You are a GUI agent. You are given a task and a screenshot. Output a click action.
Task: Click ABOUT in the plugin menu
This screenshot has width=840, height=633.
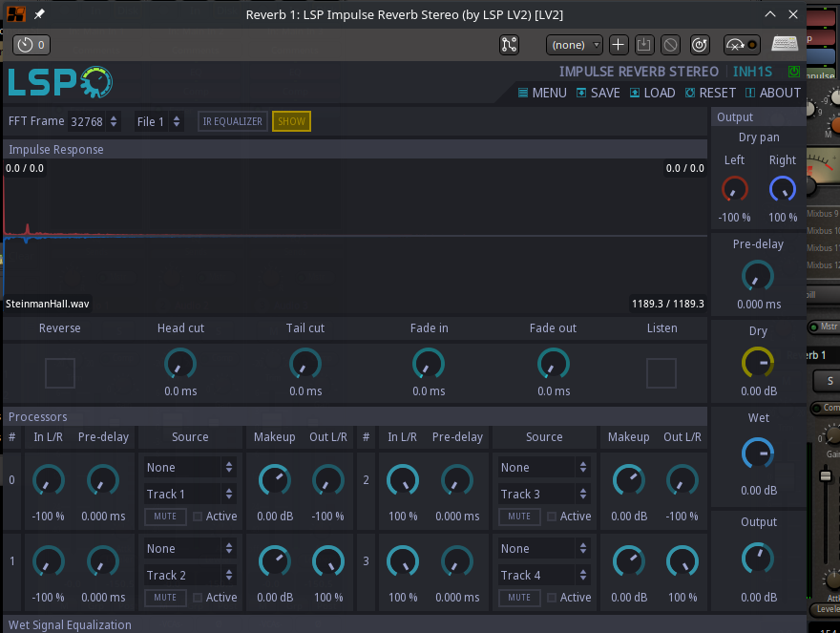(x=773, y=93)
